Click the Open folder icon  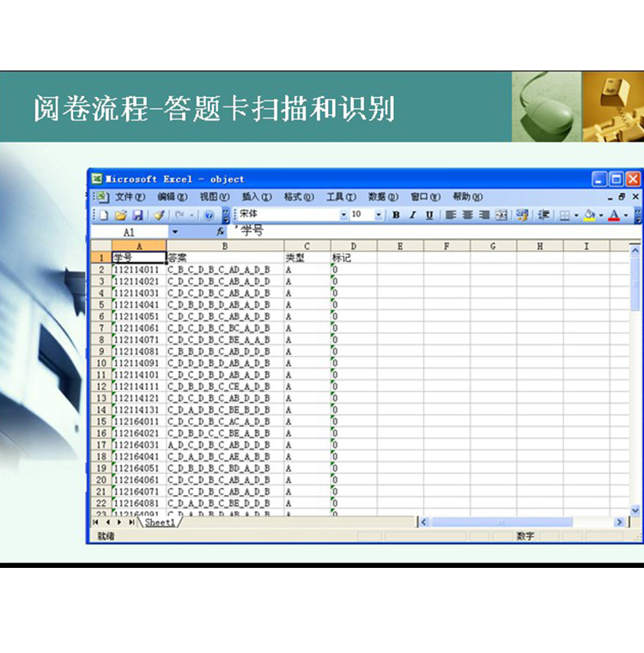(x=121, y=215)
